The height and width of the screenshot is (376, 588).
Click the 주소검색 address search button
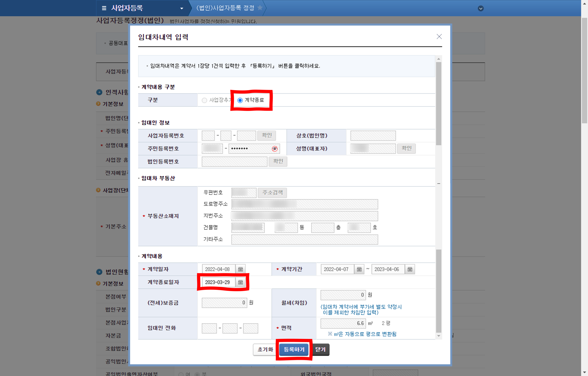click(x=272, y=193)
